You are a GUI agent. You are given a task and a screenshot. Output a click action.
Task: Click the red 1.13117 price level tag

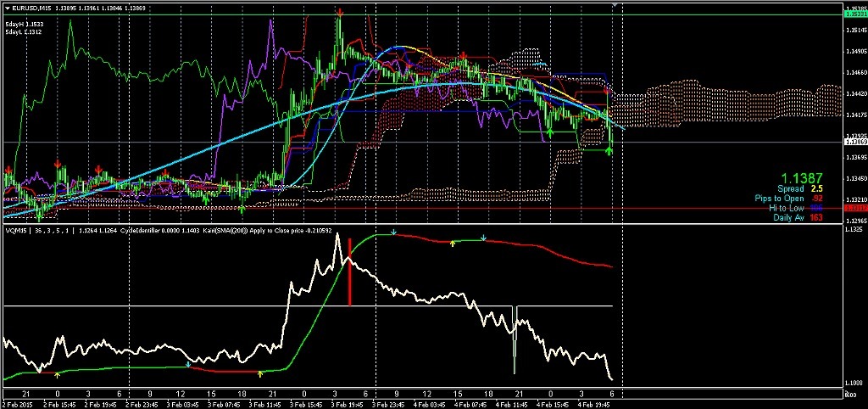(855, 209)
